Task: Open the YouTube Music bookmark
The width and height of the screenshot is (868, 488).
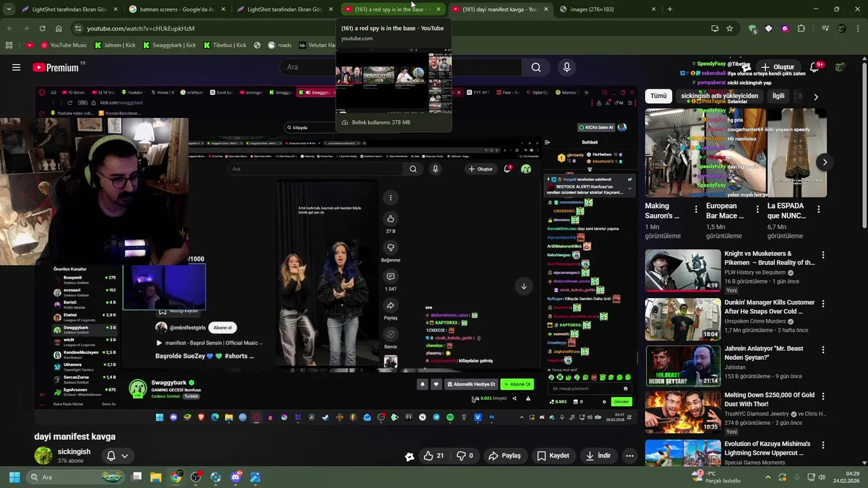Action: 64,45
